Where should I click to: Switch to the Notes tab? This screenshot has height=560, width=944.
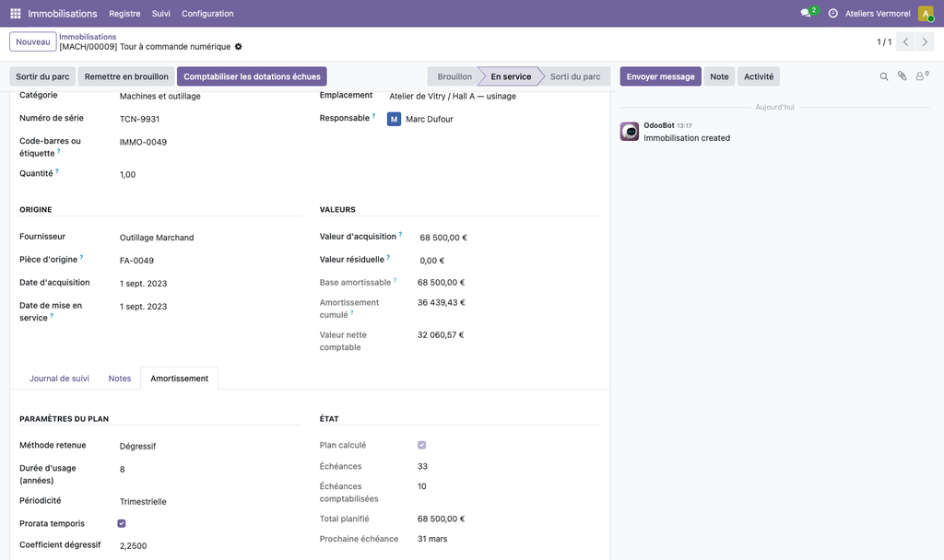pyautogui.click(x=120, y=379)
